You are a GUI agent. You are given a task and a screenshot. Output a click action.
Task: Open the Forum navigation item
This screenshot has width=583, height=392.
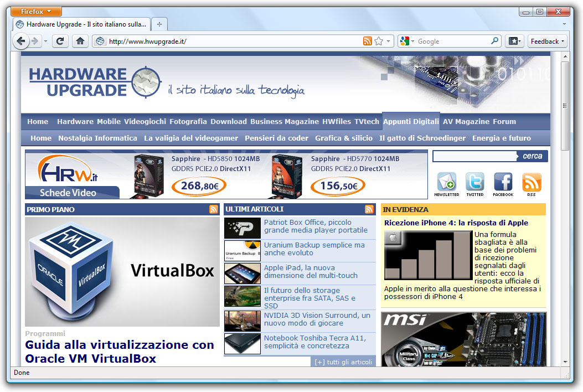504,122
